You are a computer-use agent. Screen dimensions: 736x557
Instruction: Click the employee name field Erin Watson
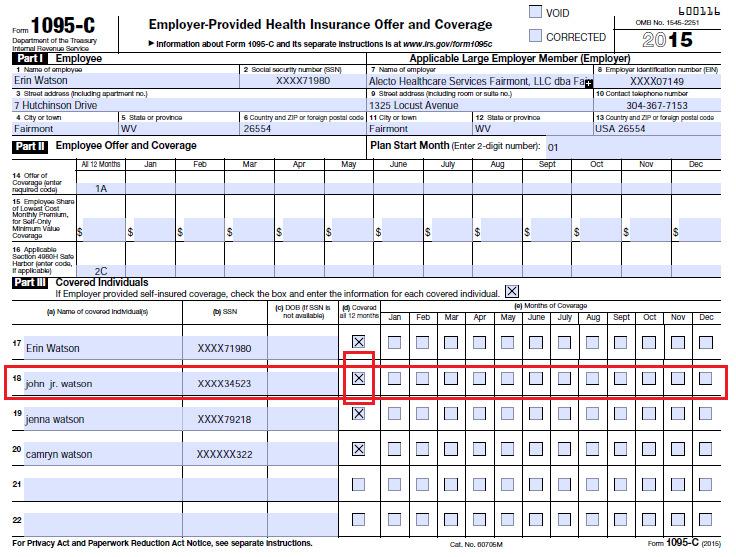125,80
